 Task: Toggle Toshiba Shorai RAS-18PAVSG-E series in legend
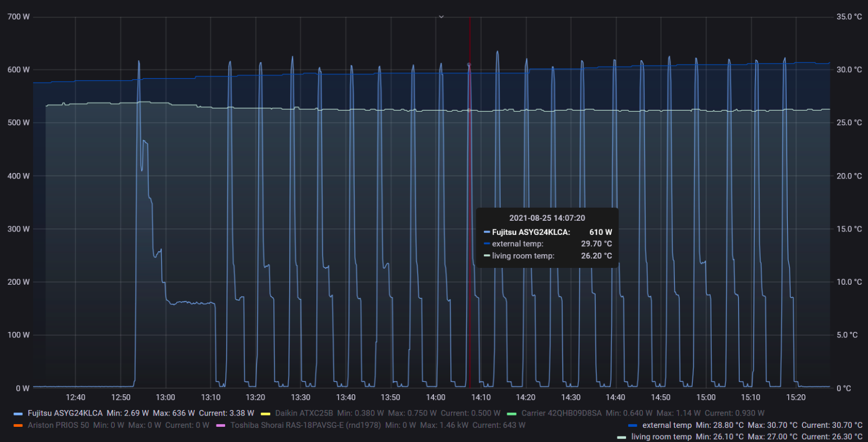pos(305,425)
